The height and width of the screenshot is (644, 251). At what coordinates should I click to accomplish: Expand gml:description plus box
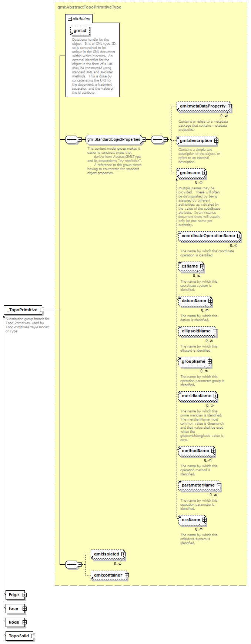216,141
